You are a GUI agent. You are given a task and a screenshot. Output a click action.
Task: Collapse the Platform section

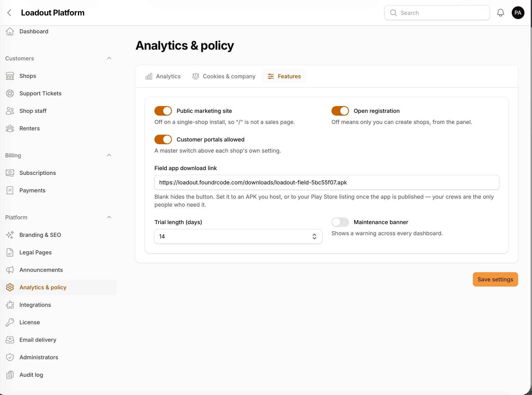click(109, 217)
